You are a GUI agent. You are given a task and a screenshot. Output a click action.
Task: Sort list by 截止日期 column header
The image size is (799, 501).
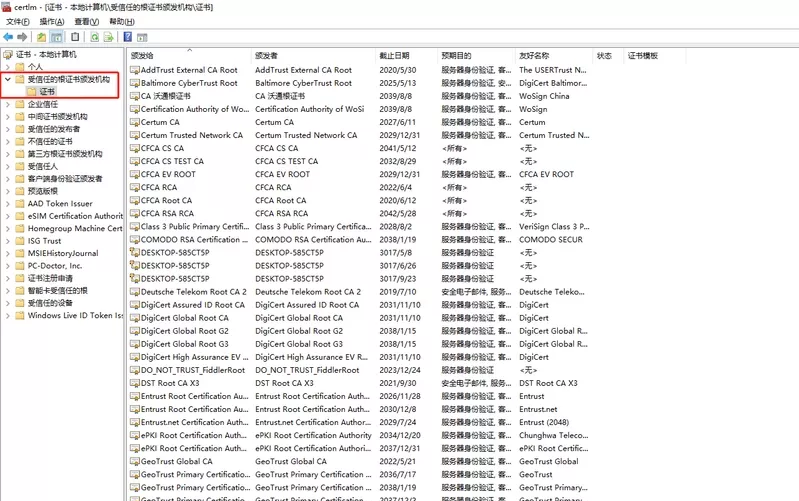pyautogui.click(x=393, y=56)
